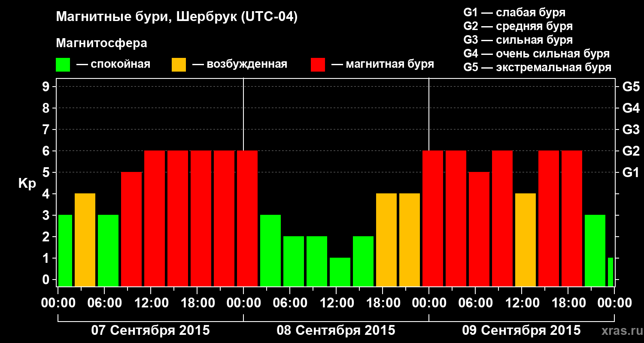Screen dimensions: 644x343
Task: Click the red 'магнитная буря' legend swatch
Action: point(318,65)
